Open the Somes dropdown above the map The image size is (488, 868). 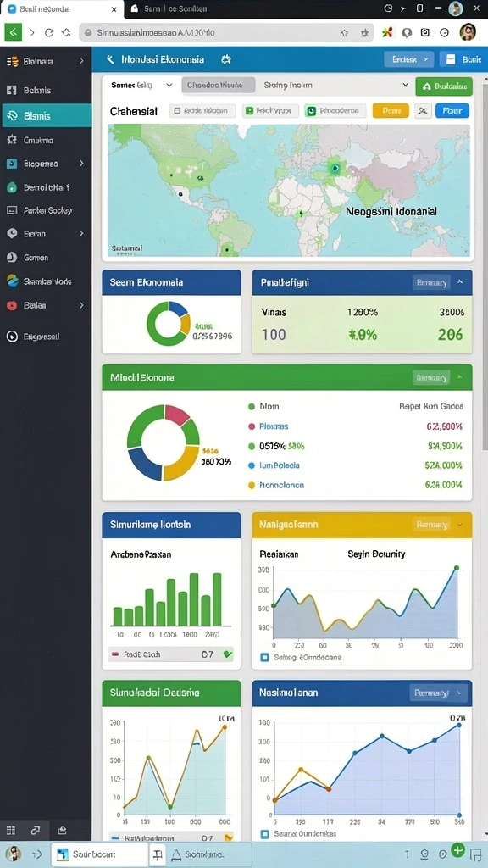click(141, 86)
